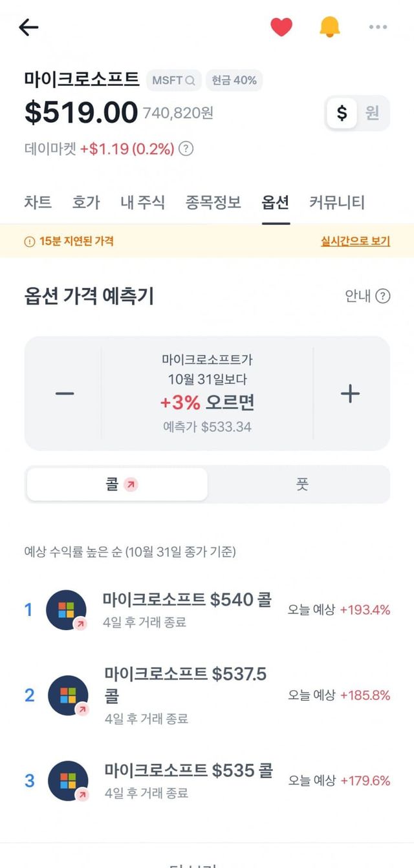
Task: Tap the Microsoft logo on the $535 call
Action: point(68,781)
